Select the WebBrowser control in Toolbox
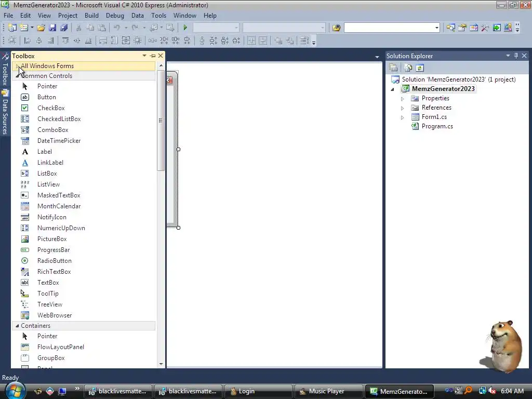The height and width of the screenshot is (399, 532). [x=84, y=315]
